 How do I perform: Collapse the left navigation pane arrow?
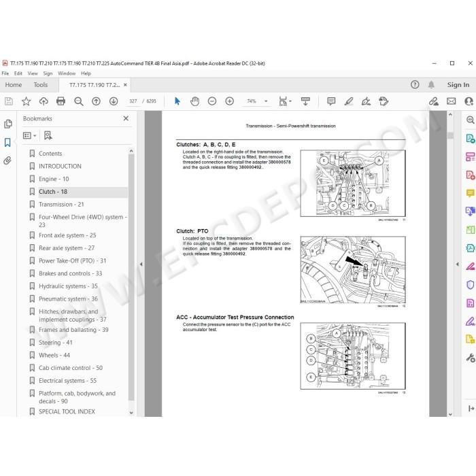click(141, 264)
